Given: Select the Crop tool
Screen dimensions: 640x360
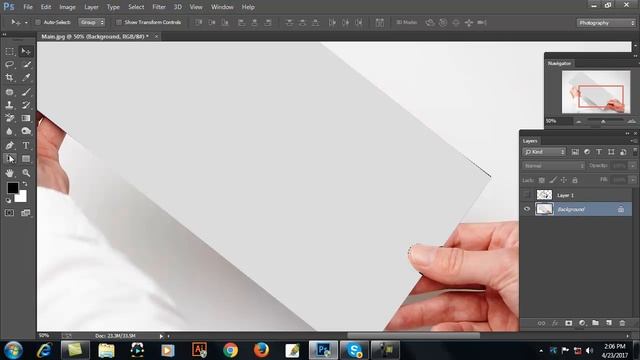Looking at the screenshot, I should tap(9, 78).
